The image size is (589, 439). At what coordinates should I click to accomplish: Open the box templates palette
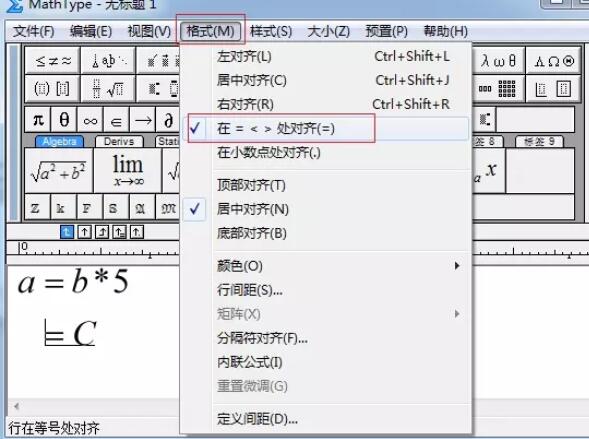click(554, 89)
